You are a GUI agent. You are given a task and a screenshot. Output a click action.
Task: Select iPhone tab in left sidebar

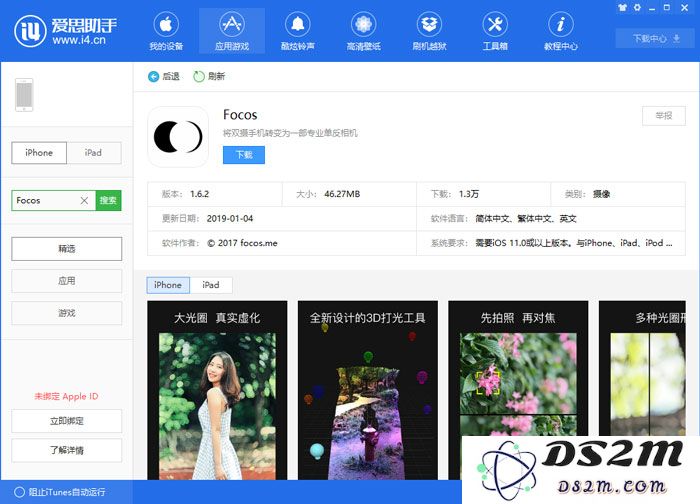coord(39,153)
